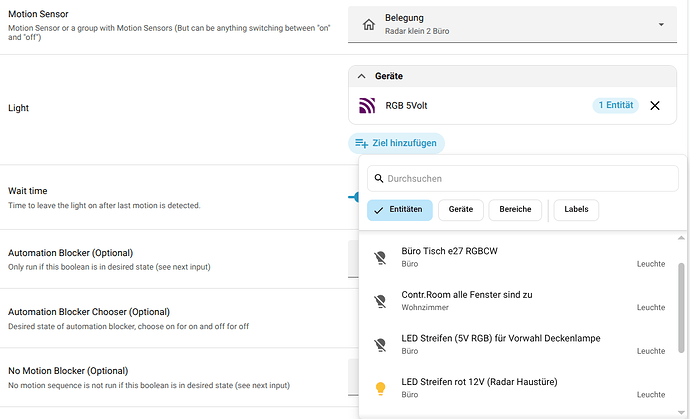Click the Radar klein 2 Büro subtitle
This screenshot has width=690, height=419.
click(417, 31)
